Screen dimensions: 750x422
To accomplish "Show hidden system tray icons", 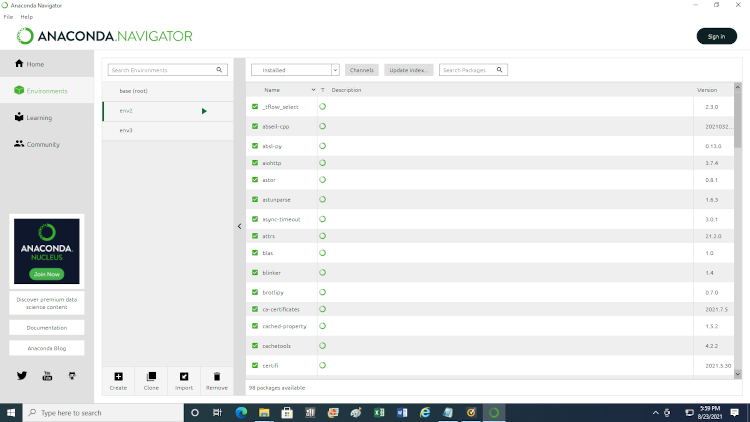I will (x=655, y=412).
